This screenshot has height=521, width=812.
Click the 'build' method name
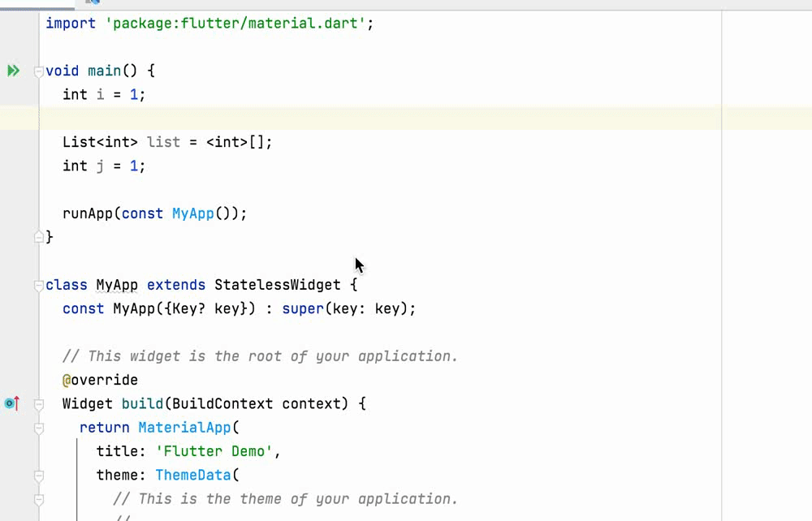click(142, 404)
